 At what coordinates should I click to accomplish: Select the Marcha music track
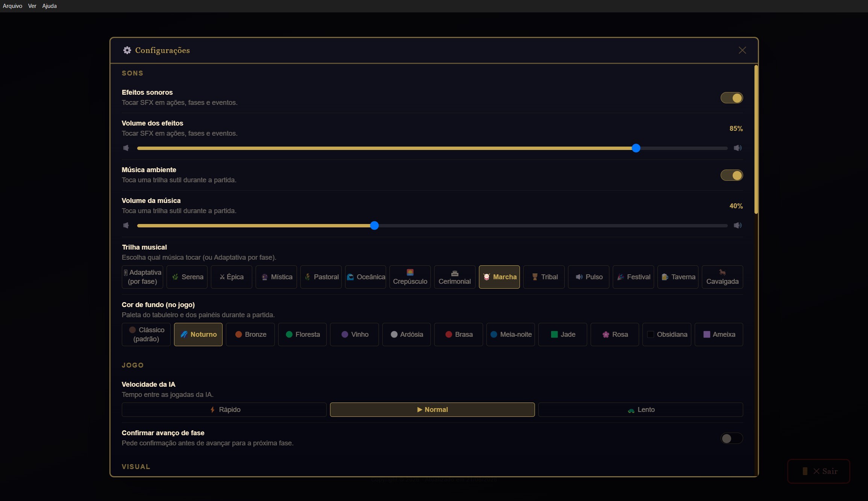click(x=499, y=277)
